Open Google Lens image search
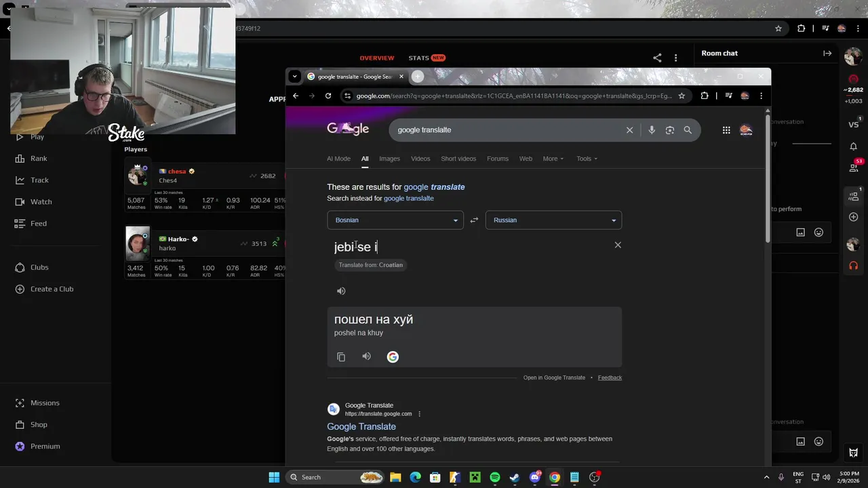 (670, 130)
